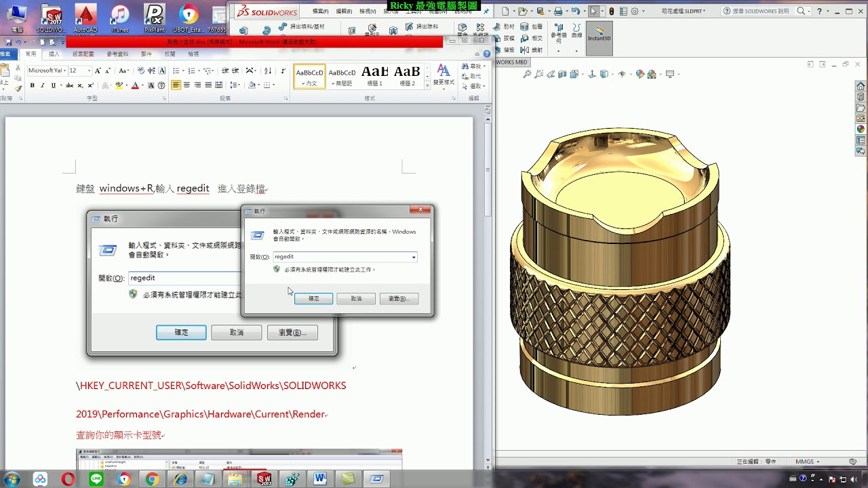Screen dimensions: 868x488
Task: Open the Microsoft YaHei font name dropdown
Action: coord(64,70)
